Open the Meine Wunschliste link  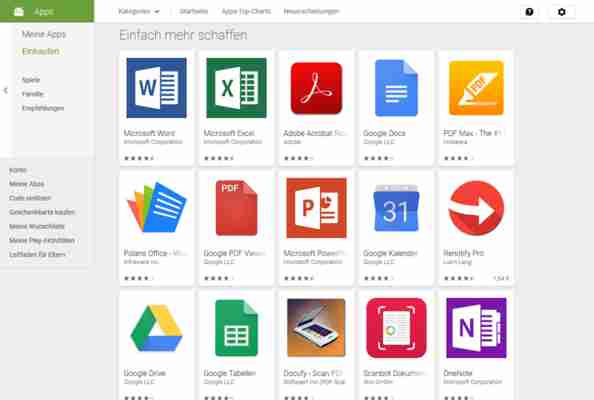pyautogui.click(x=37, y=226)
